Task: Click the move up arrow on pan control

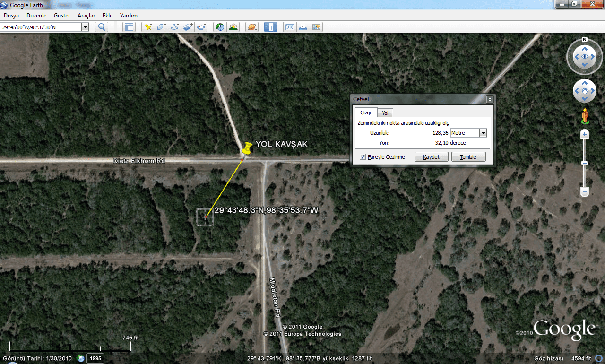Action: 585,84
